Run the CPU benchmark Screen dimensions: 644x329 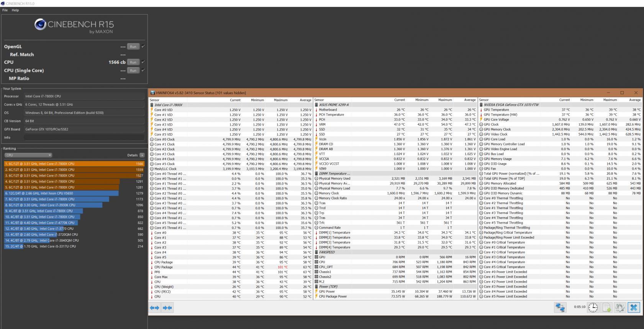(133, 62)
